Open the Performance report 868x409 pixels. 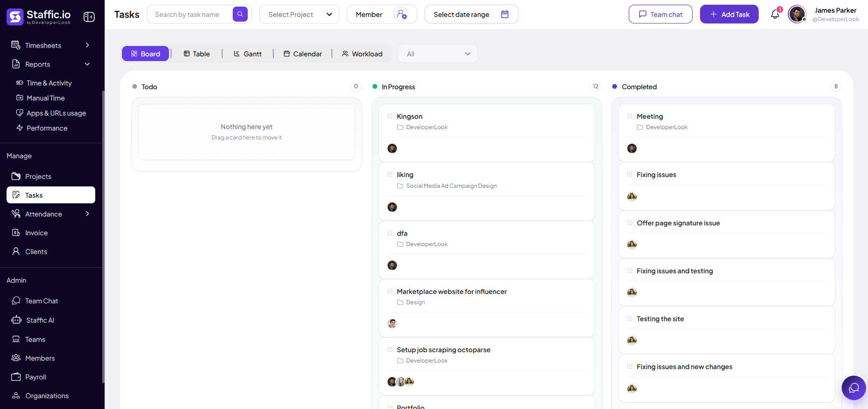tap(47, 128)
